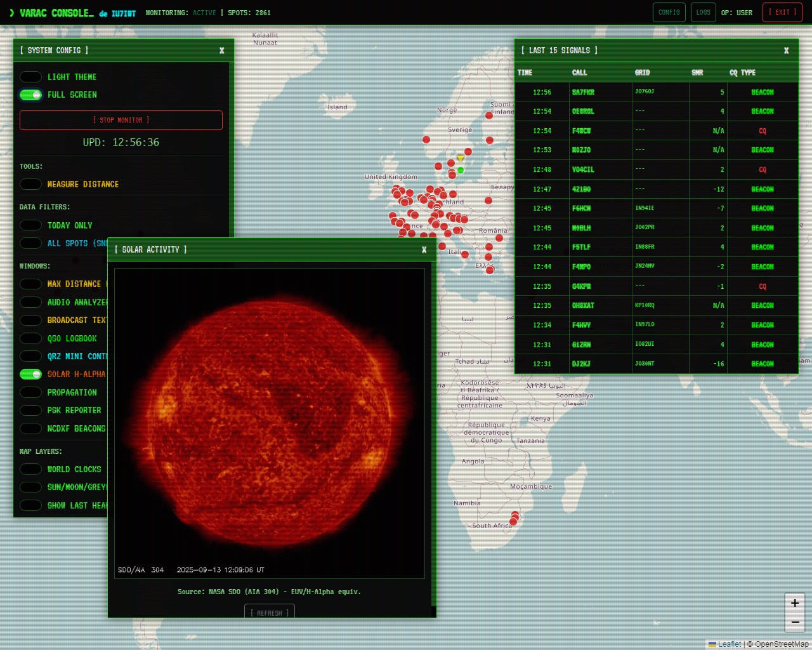Click the green station marker on map
Viewport: 812px width, 650px height.
pos(461,170)
